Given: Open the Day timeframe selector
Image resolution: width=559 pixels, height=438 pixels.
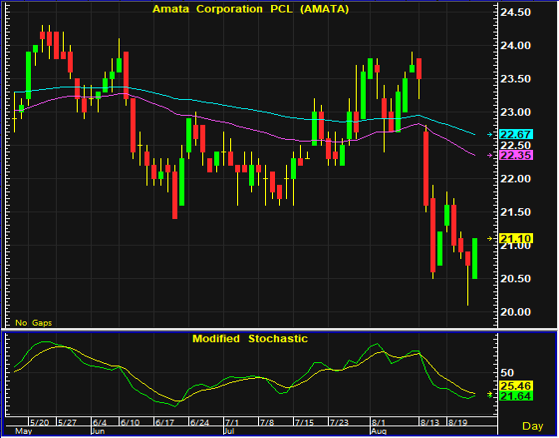Looking at the screenshot, I should pos(533,426).
